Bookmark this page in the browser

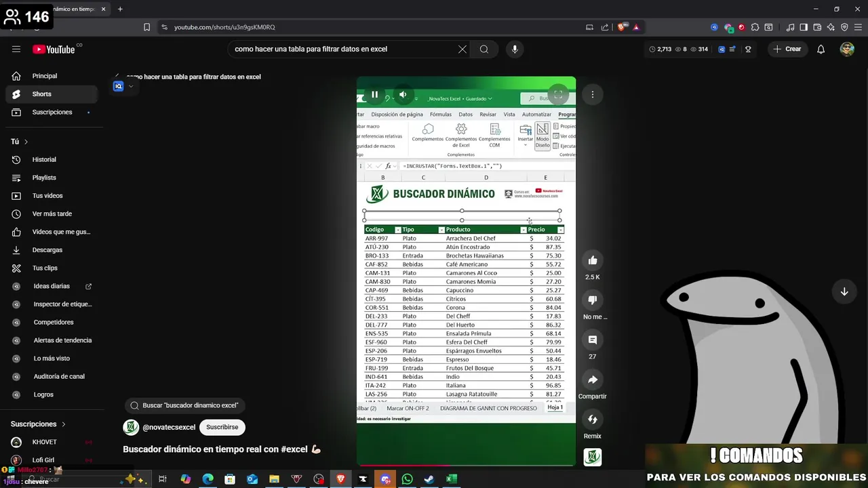(x=146, y=27)
